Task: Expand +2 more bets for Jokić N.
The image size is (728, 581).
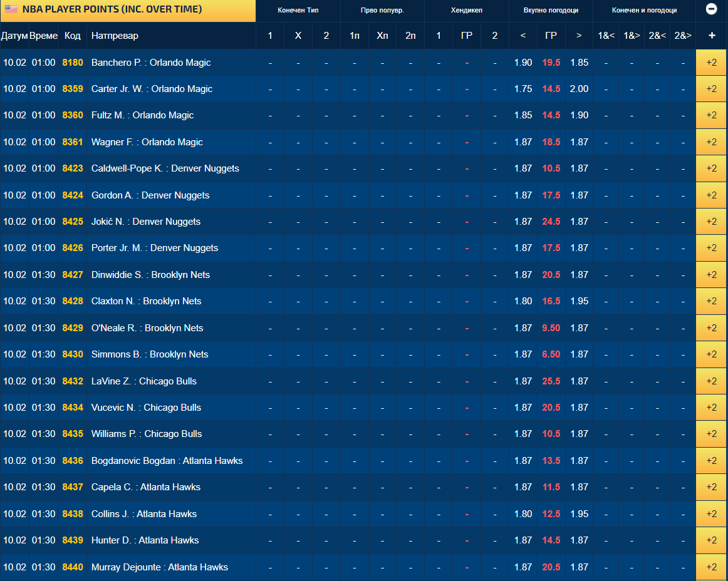Action: tap(711, 222)
